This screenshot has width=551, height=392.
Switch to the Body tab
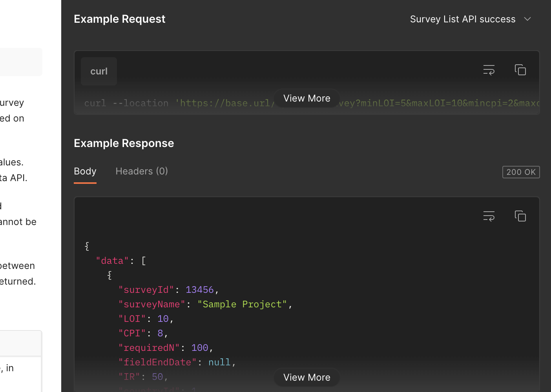point(85,172)
